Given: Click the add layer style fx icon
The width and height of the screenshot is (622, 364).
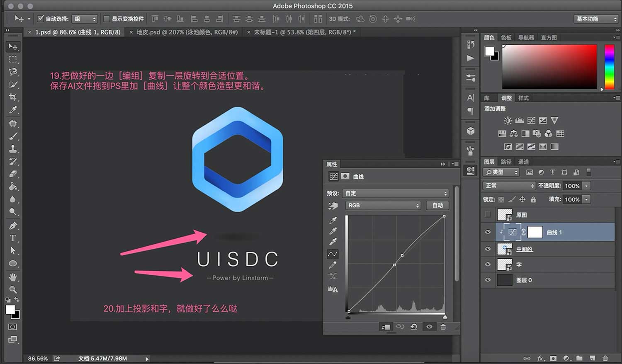Looking at the screenshot, I should coord(541,358).
